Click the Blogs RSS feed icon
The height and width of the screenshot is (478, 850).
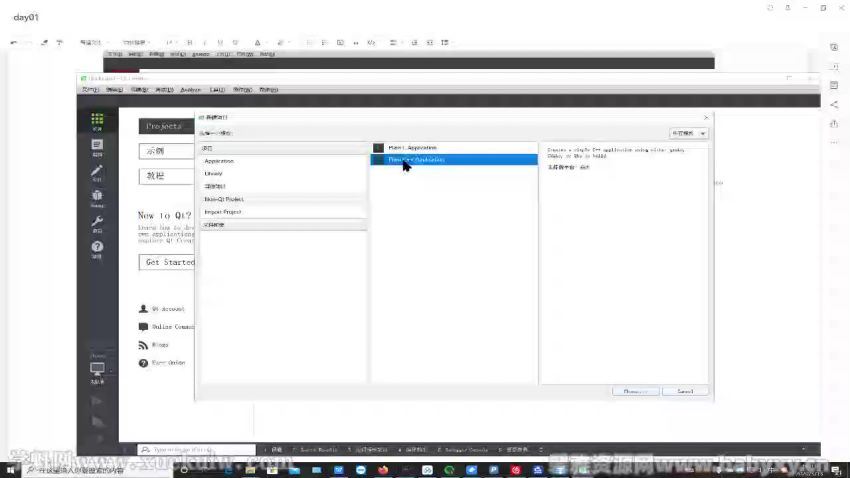pos(143,345)
